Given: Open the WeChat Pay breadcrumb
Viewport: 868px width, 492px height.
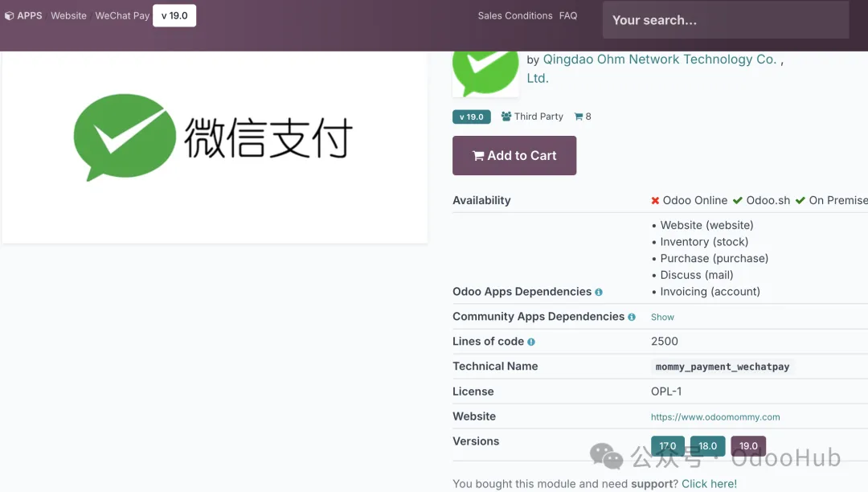Looking at the screenshot, I should [122, 15].
